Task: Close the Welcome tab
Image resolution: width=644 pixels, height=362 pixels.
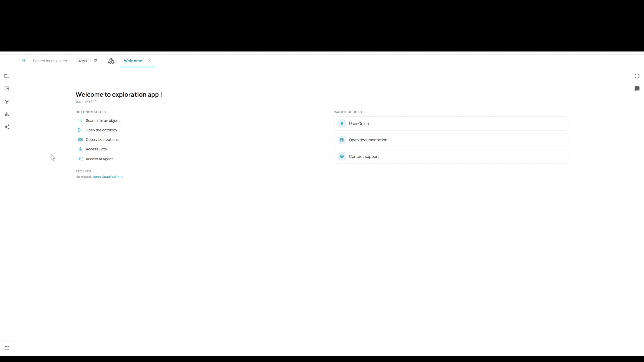Action: [149, 61]
